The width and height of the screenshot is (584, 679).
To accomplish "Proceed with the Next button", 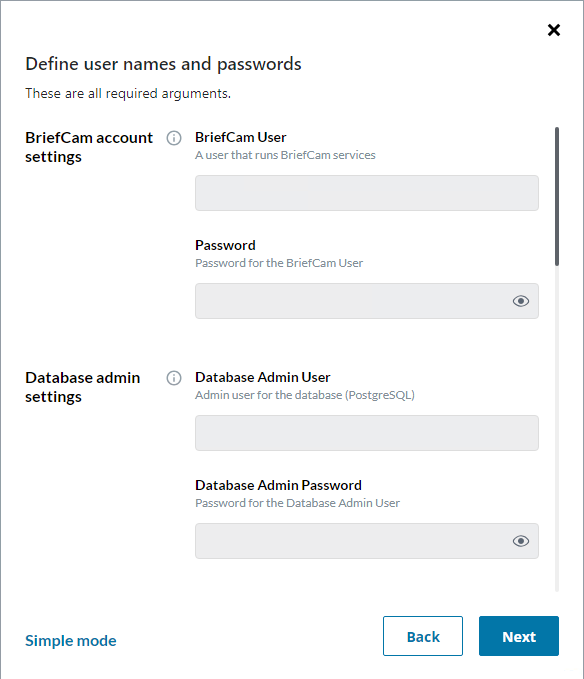I will click(519, 636).
